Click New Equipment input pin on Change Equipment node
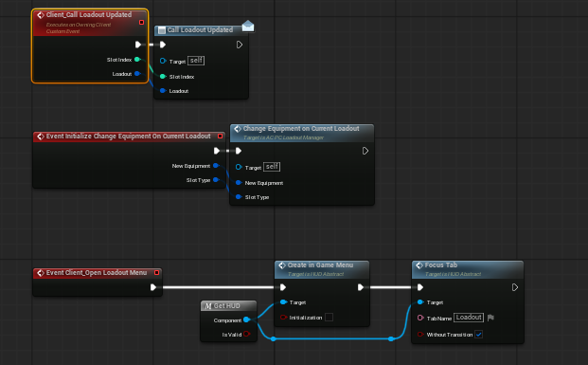Viewport: 588px width, 365px height. tap(239, 182)
